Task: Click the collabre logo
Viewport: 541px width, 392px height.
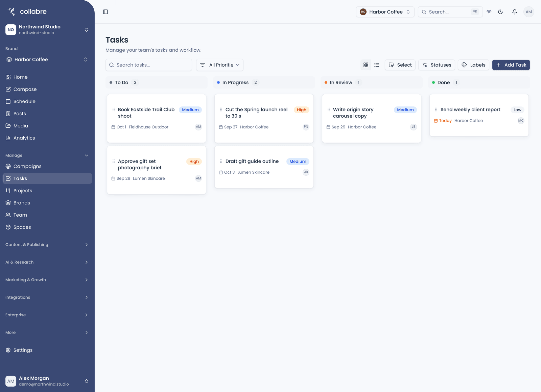Action: pos(27,11)
